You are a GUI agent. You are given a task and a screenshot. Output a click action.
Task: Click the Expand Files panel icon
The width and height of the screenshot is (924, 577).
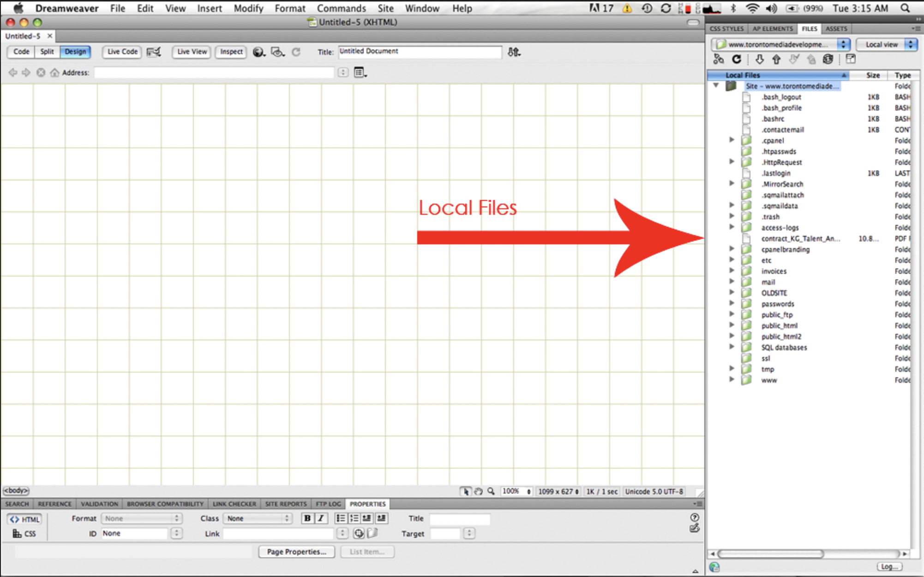point(851,59)
